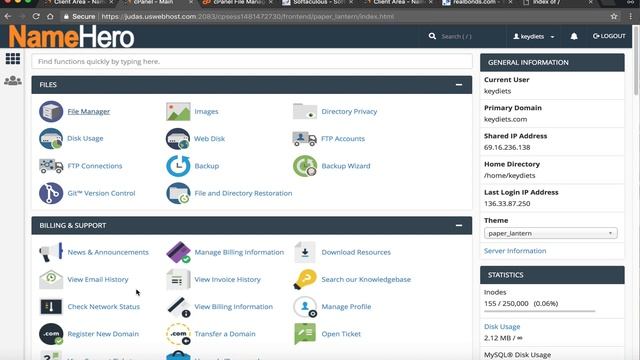Click the browser home button
640x360 pixels.
(50, 17)
